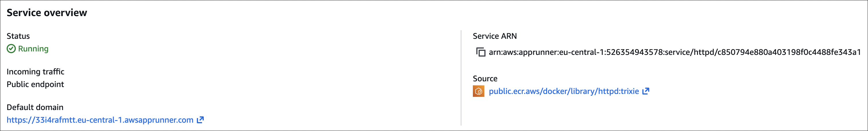The height and width of the screenshot is (131, 868).
Task: Copy the Service ARN with the copy icon
Action: click(x=481, y=52)
